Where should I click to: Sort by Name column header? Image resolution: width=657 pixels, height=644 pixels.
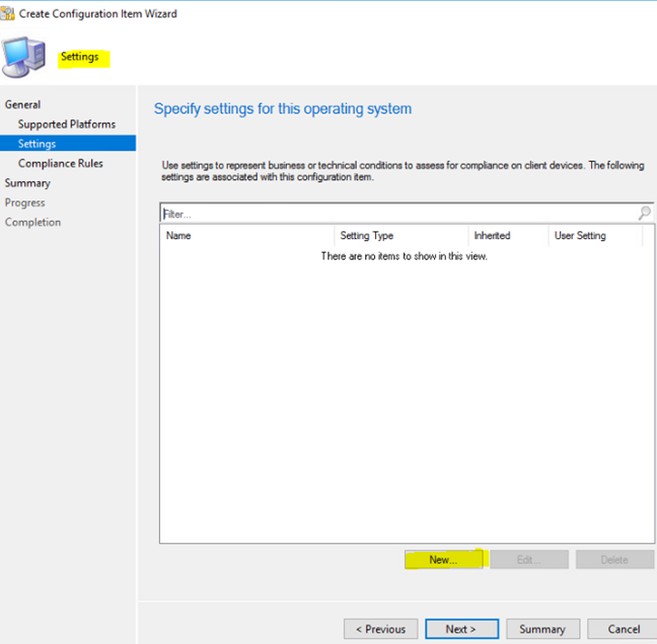pyautogui.click(x=247, y=235)
